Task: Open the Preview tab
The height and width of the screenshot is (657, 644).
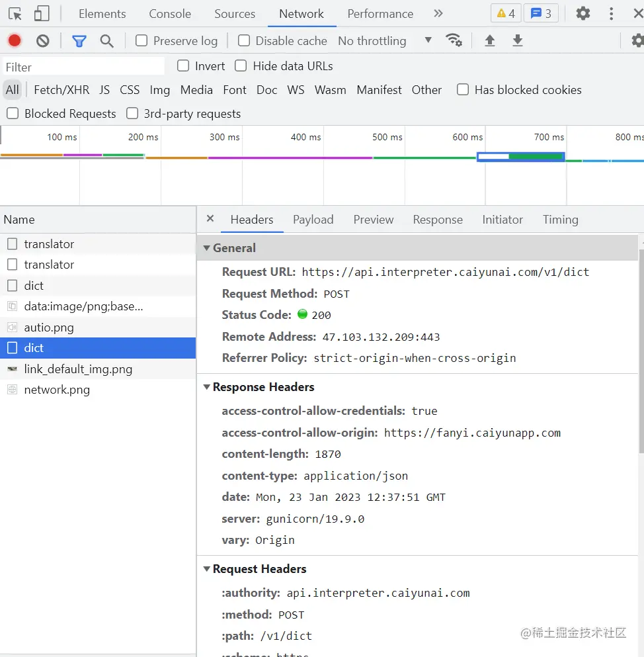Action: 374,220
